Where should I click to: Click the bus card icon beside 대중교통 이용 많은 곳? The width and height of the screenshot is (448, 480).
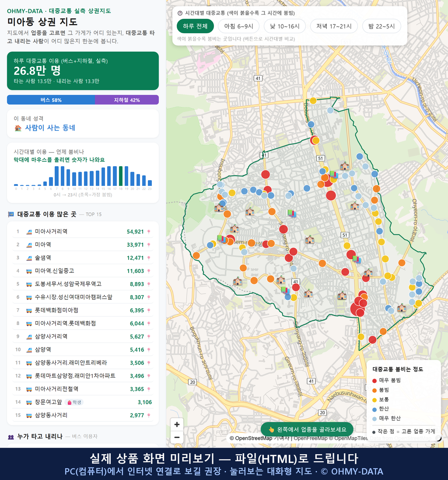tap(11, 214)
